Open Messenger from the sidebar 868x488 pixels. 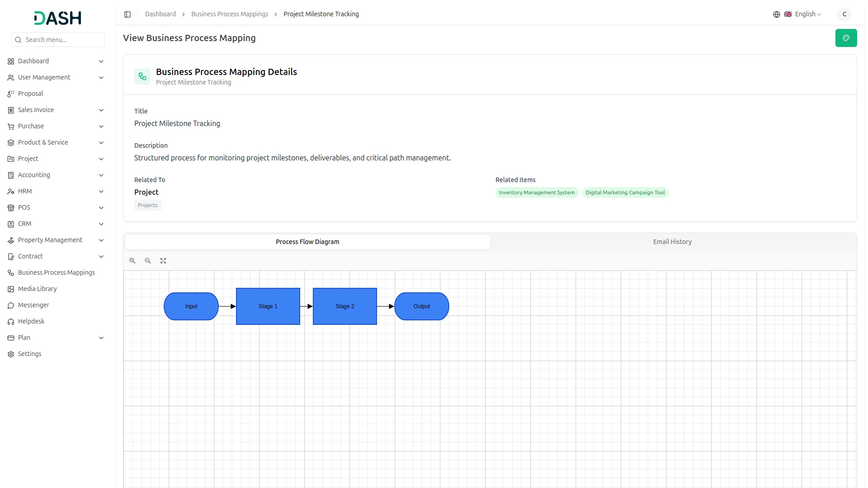[33, 305]
